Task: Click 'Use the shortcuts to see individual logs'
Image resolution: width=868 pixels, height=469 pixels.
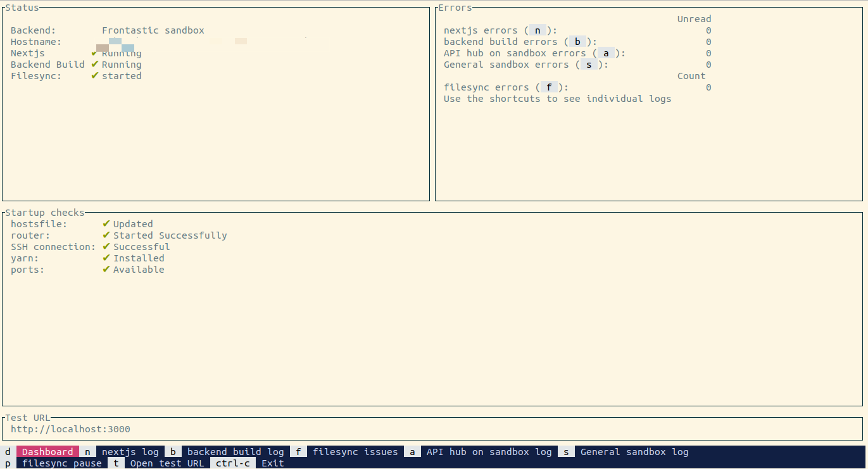Action: click(558, 99)
